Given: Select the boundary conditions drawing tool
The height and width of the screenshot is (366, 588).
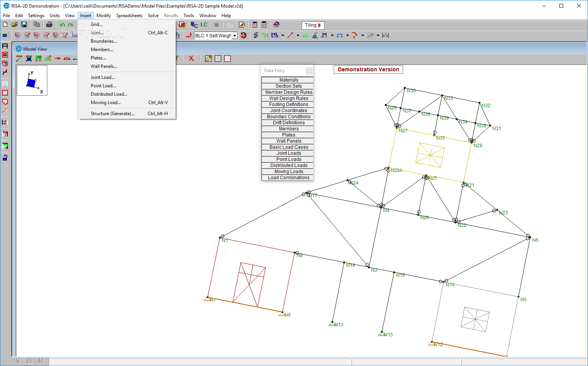Looking at the screenshot, I should 48,58.
